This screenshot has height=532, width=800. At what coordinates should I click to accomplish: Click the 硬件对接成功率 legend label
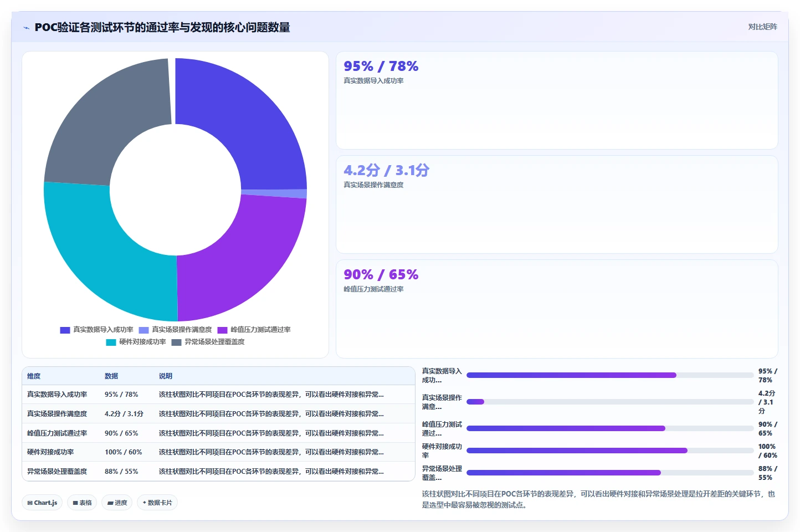(x=142, y=342)
